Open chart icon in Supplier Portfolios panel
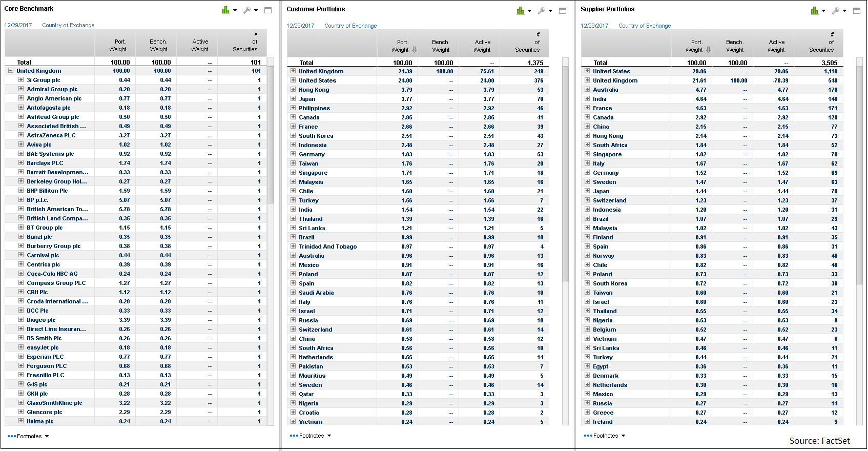The image size is (868, 452). tap(814, 11)
